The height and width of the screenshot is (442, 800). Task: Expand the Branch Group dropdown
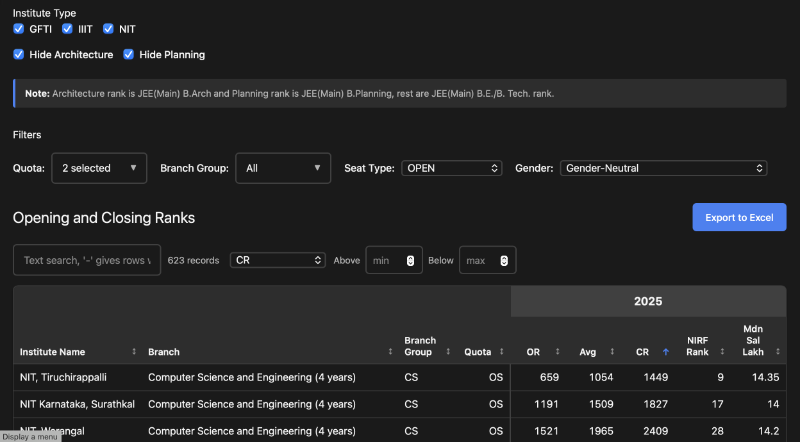[283, 168]
